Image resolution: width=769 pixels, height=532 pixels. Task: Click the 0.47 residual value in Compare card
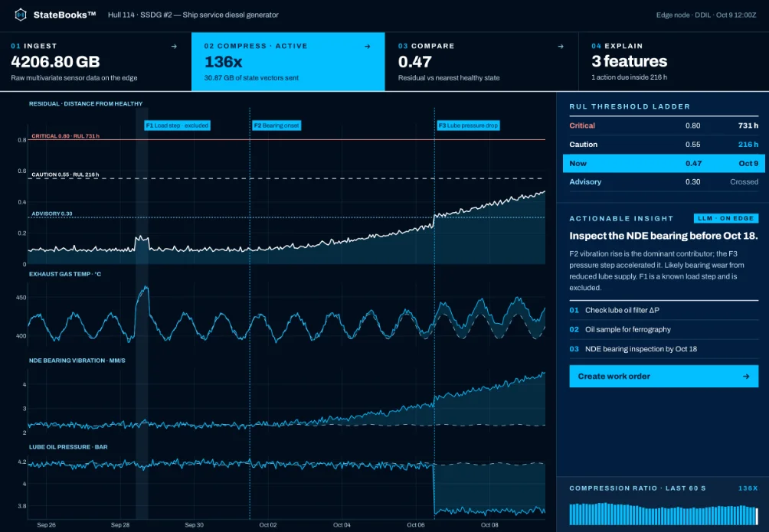pos(415,62)
